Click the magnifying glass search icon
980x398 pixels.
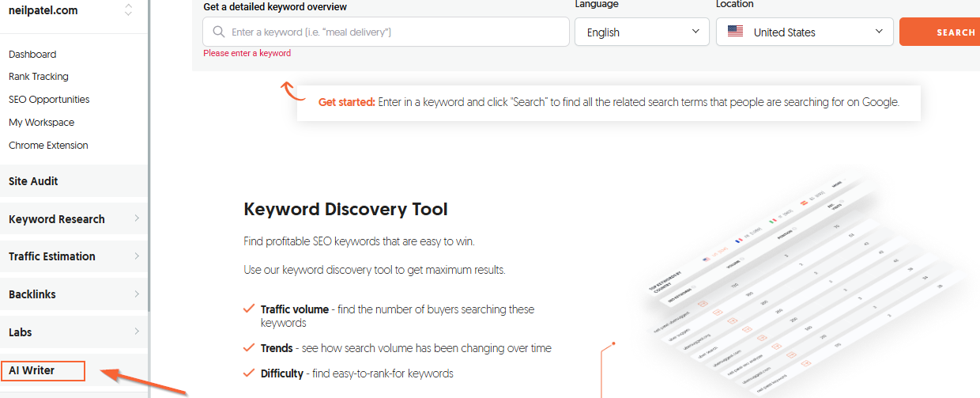pyautogui.click(x=218, y=32)
